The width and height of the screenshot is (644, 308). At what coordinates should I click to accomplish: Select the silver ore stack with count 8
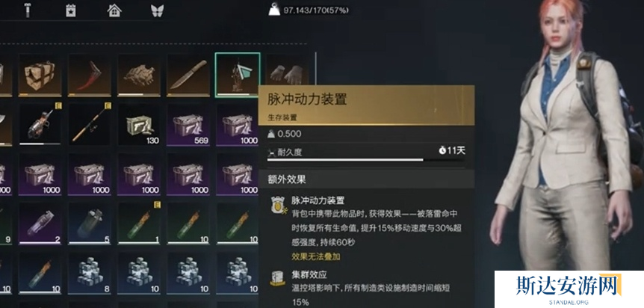click(90, 272)
